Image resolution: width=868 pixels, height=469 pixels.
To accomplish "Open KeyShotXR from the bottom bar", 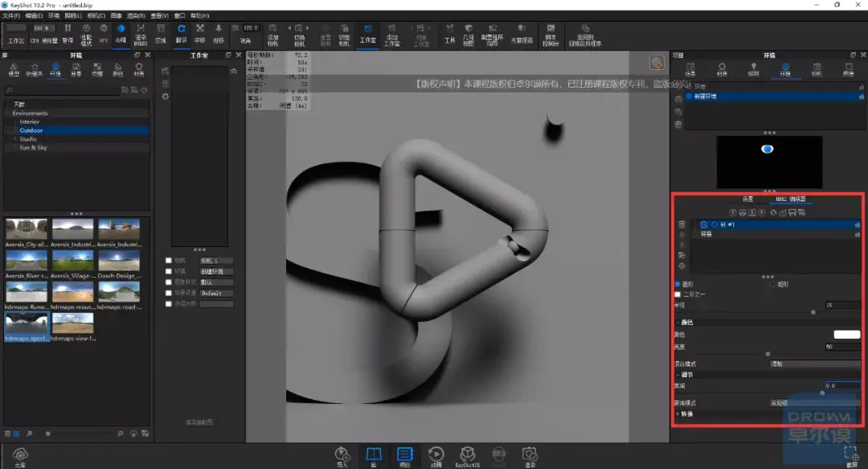I will (x=467, y=456).
